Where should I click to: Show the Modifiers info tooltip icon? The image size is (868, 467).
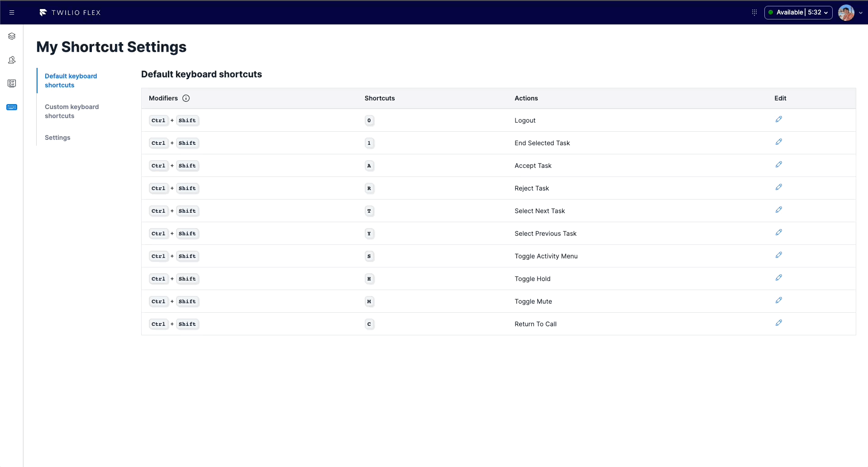186,98
